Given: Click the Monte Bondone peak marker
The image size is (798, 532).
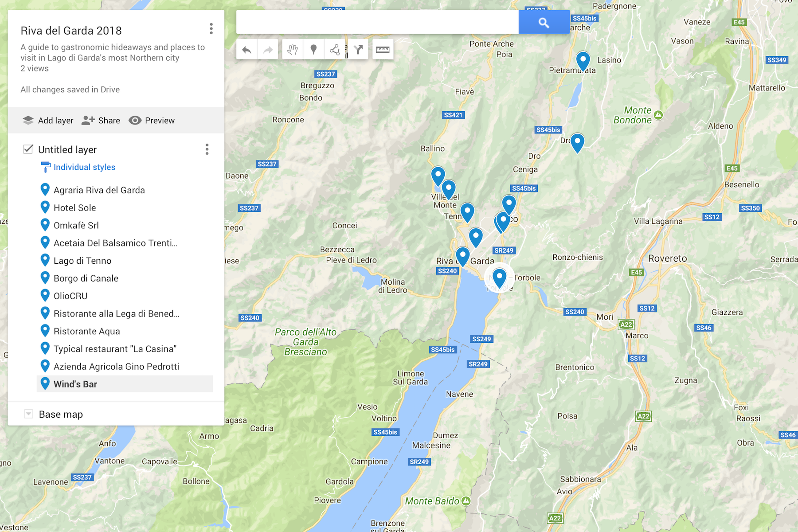Looking at the screenshot, I should click(658, 115).
